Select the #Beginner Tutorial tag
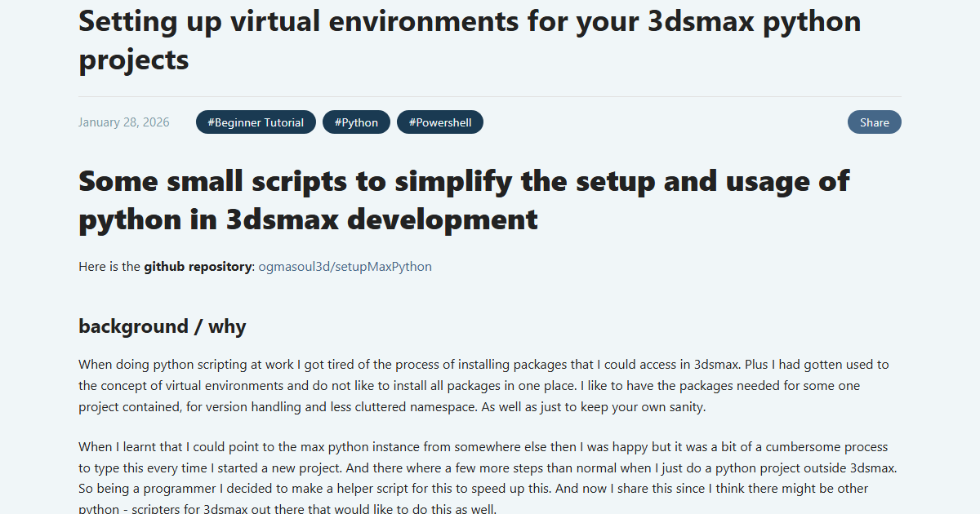This screenshot has height=514, width=980. (x=256, y=122)
